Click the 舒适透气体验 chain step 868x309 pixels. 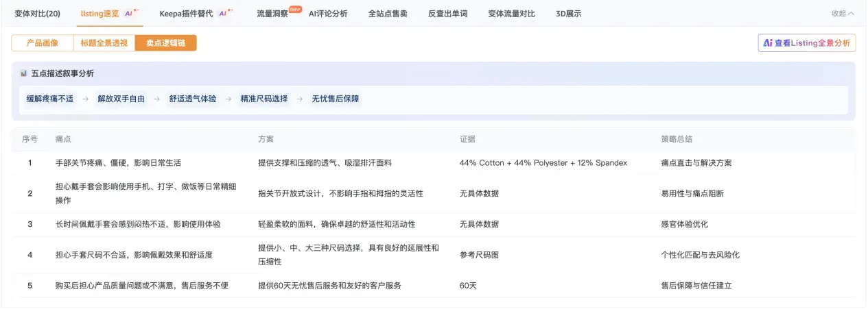(192, 99)
